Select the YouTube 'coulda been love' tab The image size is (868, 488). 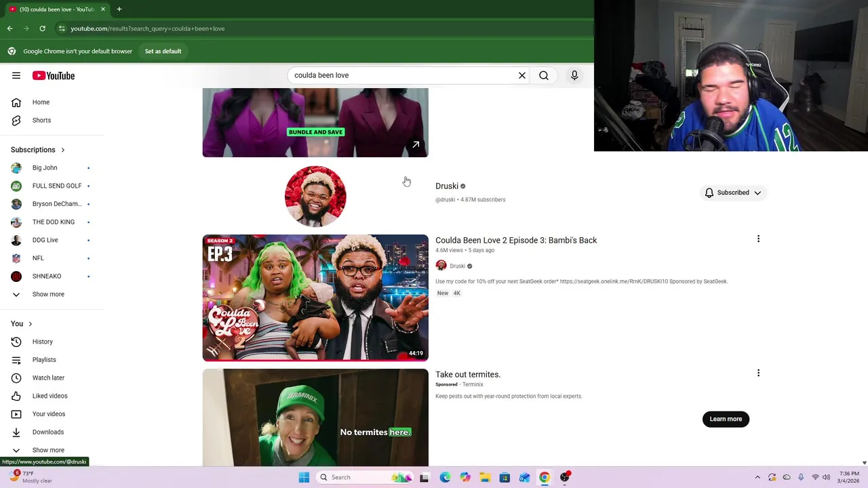click(57, 9)
